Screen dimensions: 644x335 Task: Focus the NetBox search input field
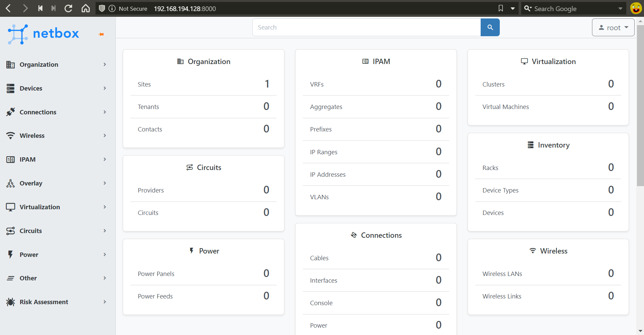pos(366,27)
